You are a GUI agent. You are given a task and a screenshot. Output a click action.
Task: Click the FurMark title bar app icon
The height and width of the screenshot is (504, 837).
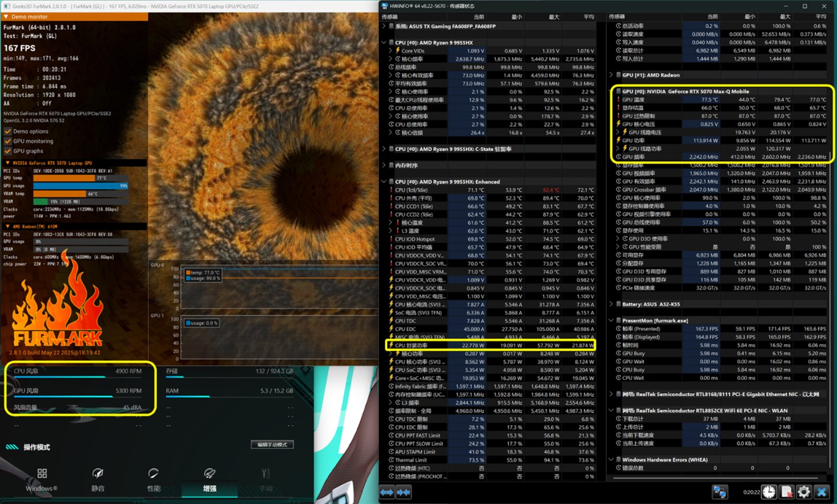[x=7, y=6]
